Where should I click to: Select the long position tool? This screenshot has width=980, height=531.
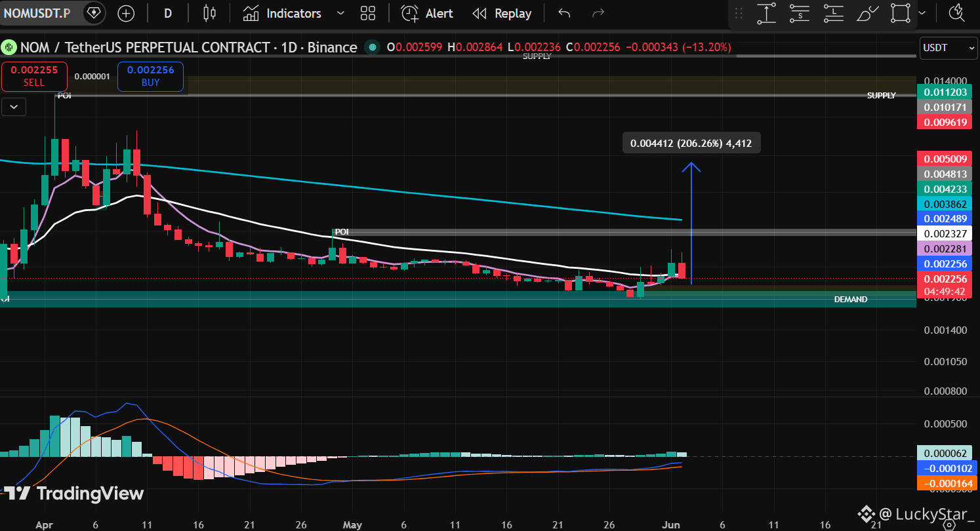coord(833,13)
